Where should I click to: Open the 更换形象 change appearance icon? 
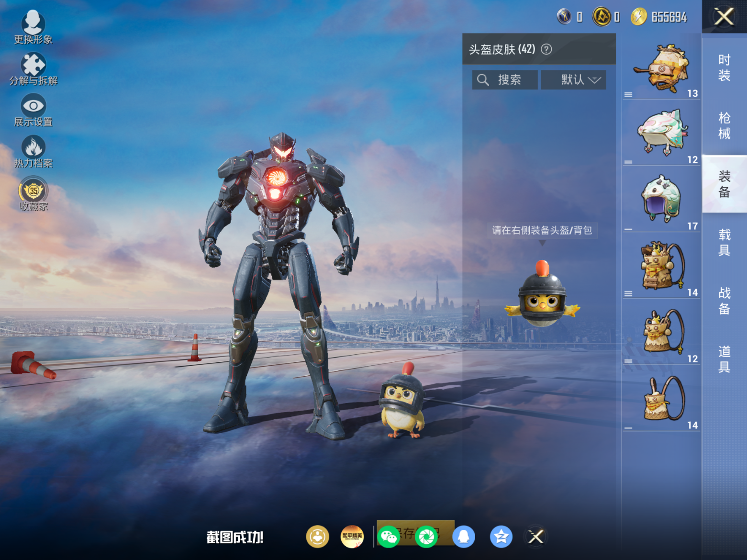pyautogui.click(x=33, y=27)
